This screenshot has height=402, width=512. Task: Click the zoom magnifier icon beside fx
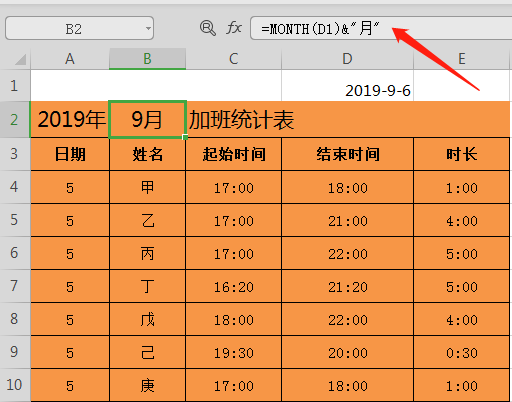pyautogui.click(x=208, y=28)
